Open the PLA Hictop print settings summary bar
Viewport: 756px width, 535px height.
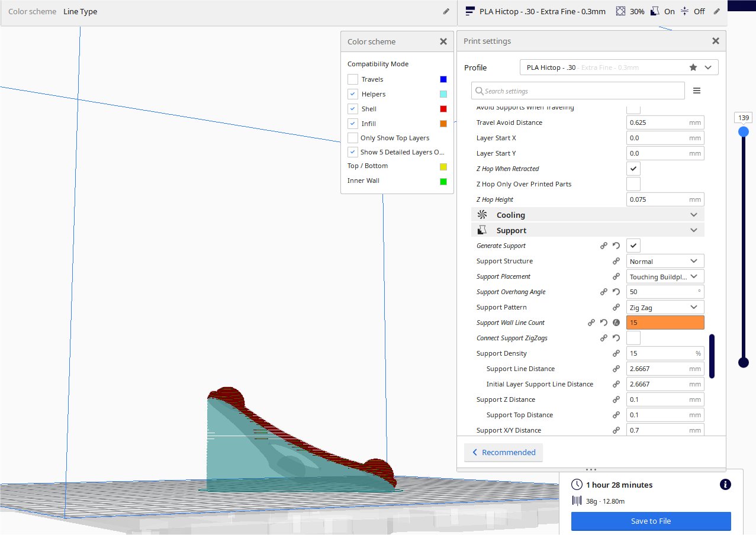point(586,11)
